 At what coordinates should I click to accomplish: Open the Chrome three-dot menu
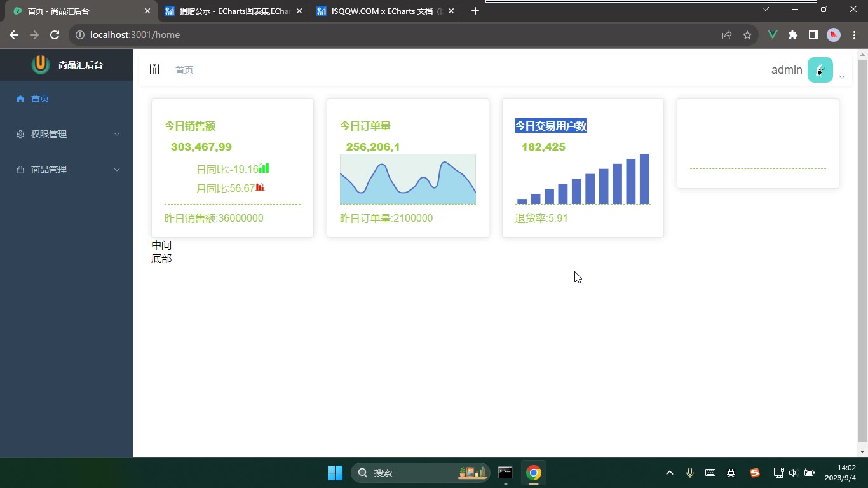point(854,35)
